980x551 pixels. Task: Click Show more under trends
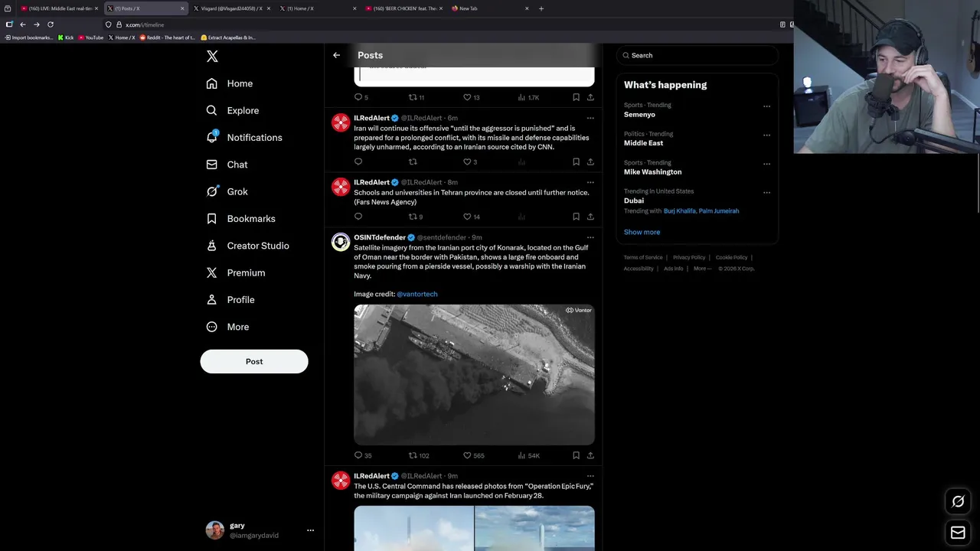[642, 232]
